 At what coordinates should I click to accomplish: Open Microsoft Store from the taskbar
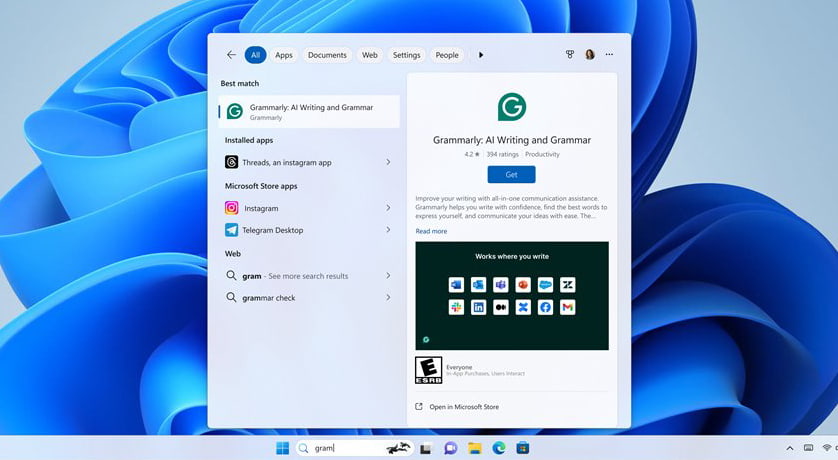click(x=523, y=448)
